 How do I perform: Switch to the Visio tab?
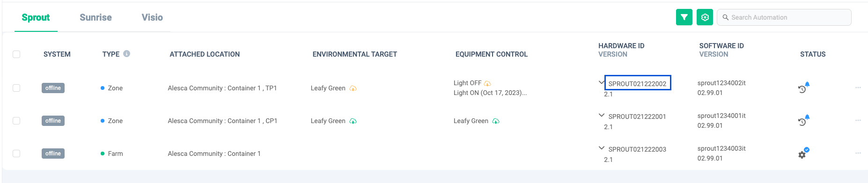[152, 17]
